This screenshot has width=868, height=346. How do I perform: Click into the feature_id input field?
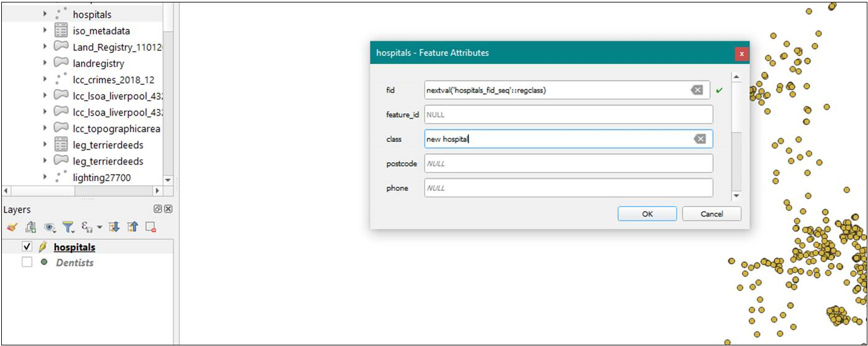pos(568,115)
